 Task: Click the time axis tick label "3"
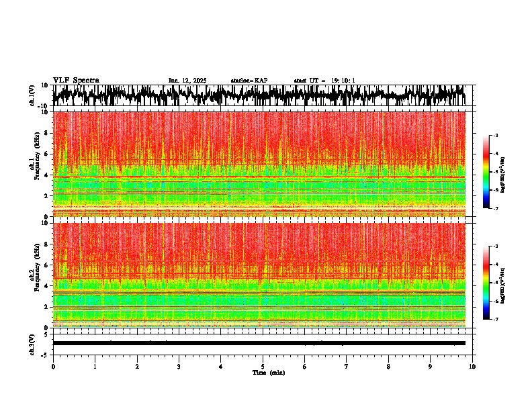point(179,367)
